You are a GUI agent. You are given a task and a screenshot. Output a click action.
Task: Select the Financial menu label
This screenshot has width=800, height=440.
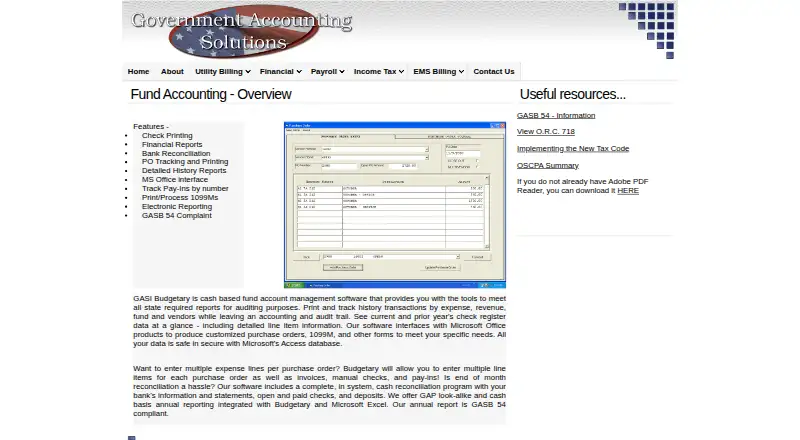pyautogui.click(x=277, y=71)
